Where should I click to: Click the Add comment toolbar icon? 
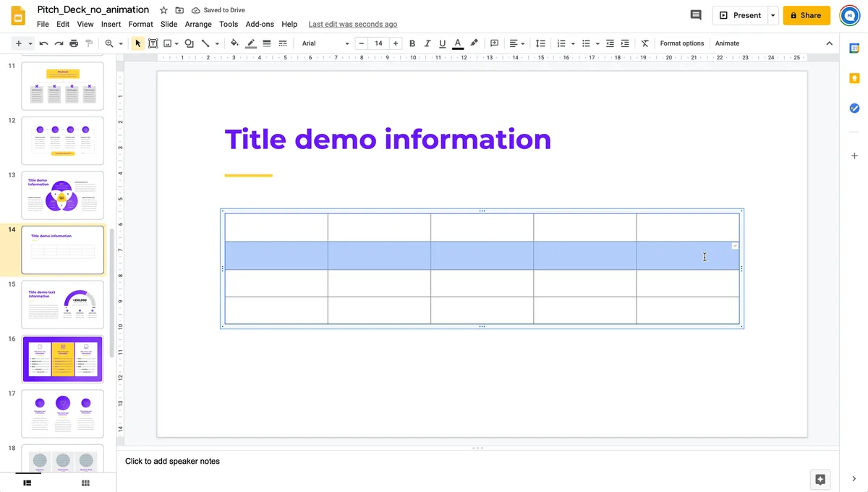pyautogui.click(x=495, y=43)
